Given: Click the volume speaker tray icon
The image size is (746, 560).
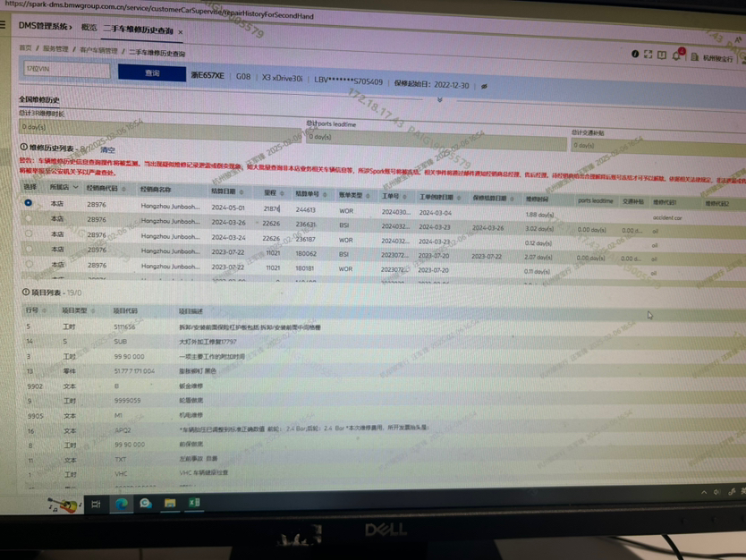Looking at the screenshot, I should [x=716, y=492].
